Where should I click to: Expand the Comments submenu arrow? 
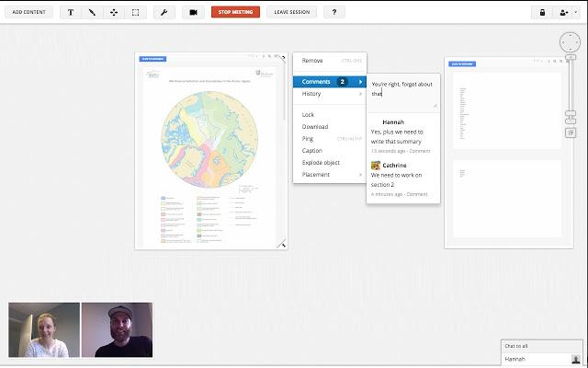360,82
